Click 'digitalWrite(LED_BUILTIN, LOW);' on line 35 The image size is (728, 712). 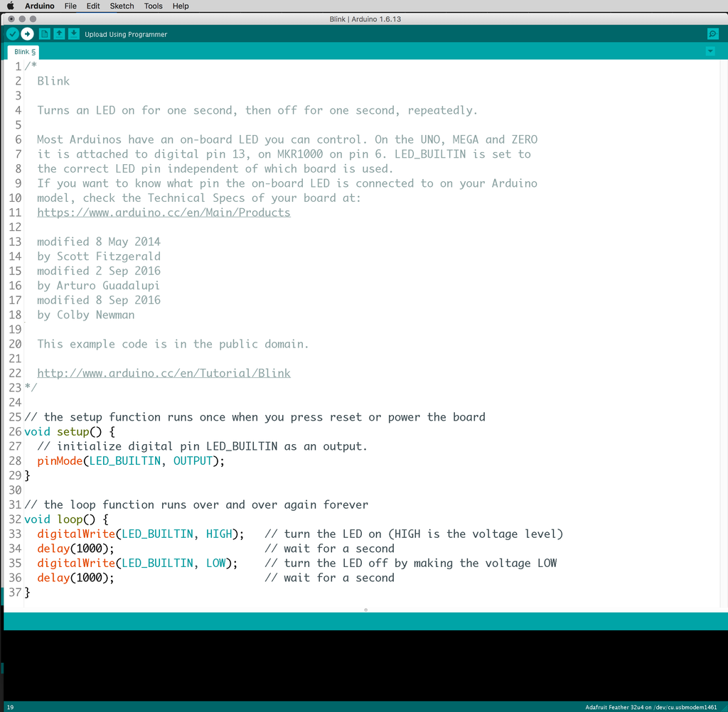(137, 563)
